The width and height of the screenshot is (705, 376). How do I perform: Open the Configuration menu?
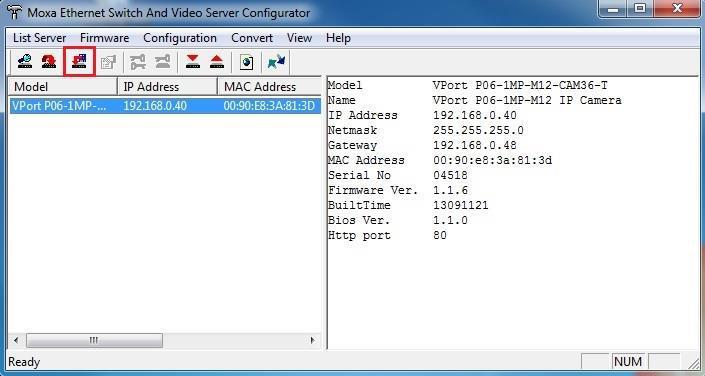(x=180, y=38)
